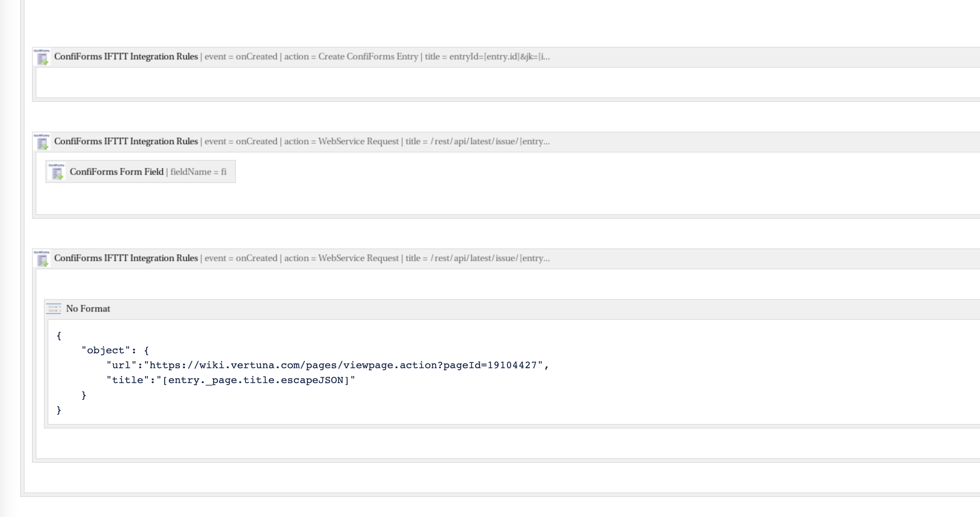
Task: Select the first WebService Request IFTTT macro header
Action: [506, 142]
